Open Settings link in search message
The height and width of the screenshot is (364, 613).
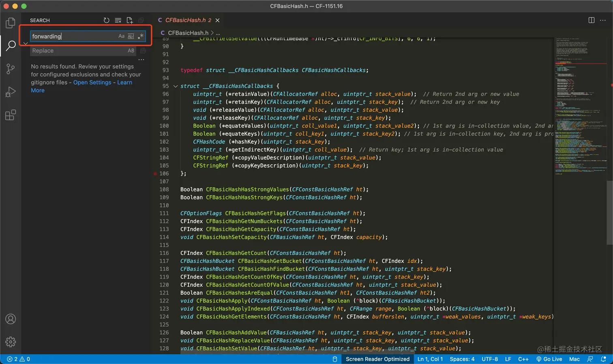(x=92, y=83)
